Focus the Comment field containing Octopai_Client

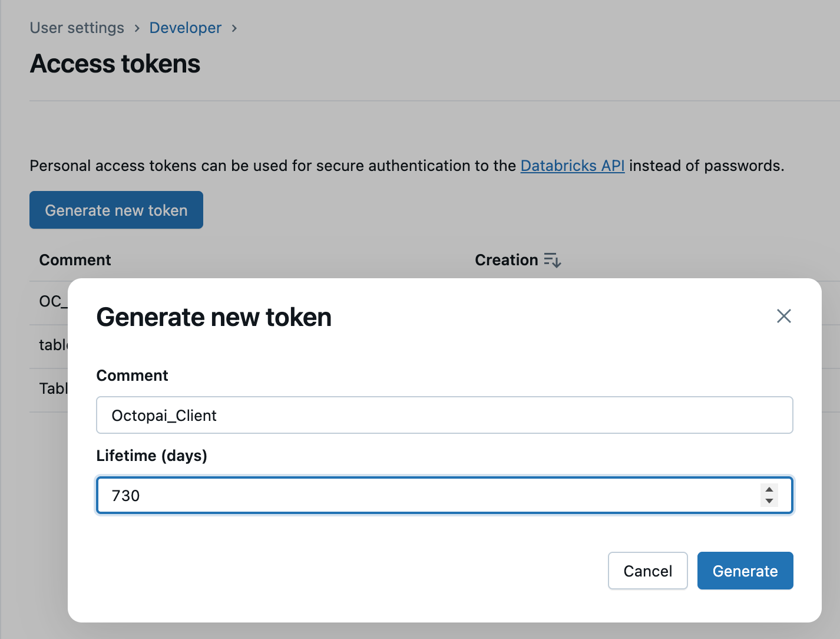[x=444, y=416]
